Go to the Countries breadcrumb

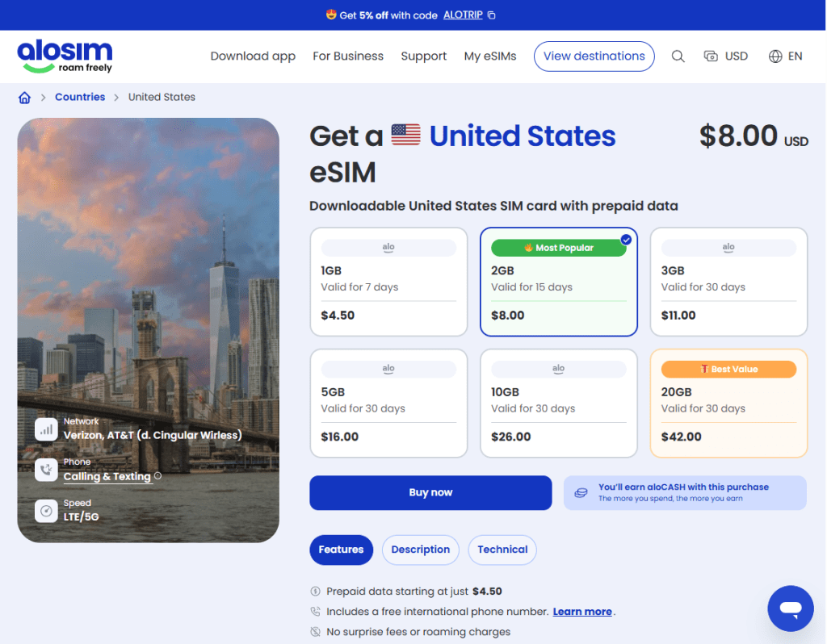80,97
